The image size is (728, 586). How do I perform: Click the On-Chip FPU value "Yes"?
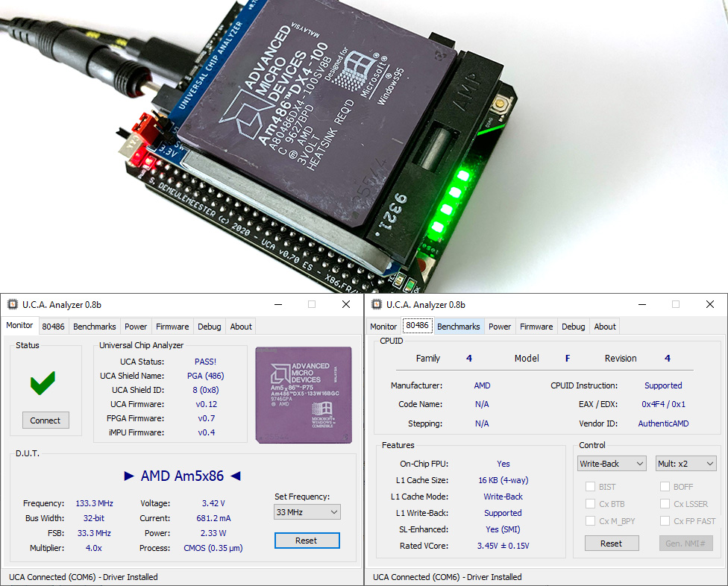pyautogui.click(x=503, y=464)
